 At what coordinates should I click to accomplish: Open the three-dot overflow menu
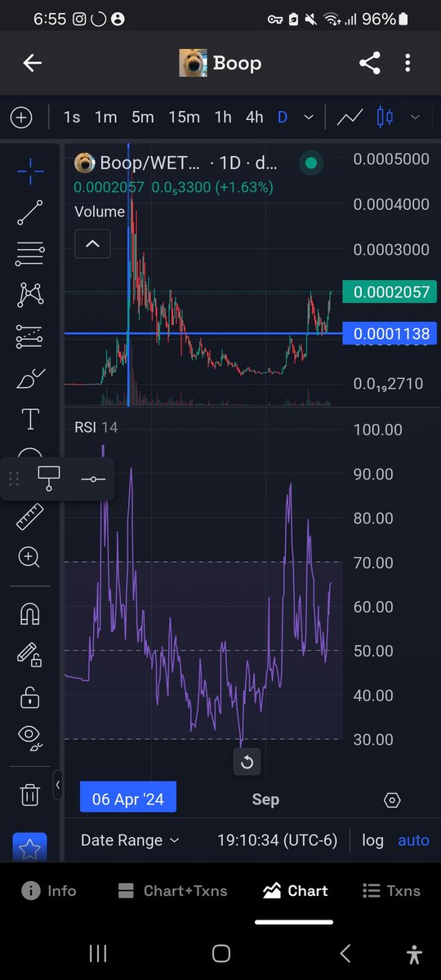pos(408,63)
